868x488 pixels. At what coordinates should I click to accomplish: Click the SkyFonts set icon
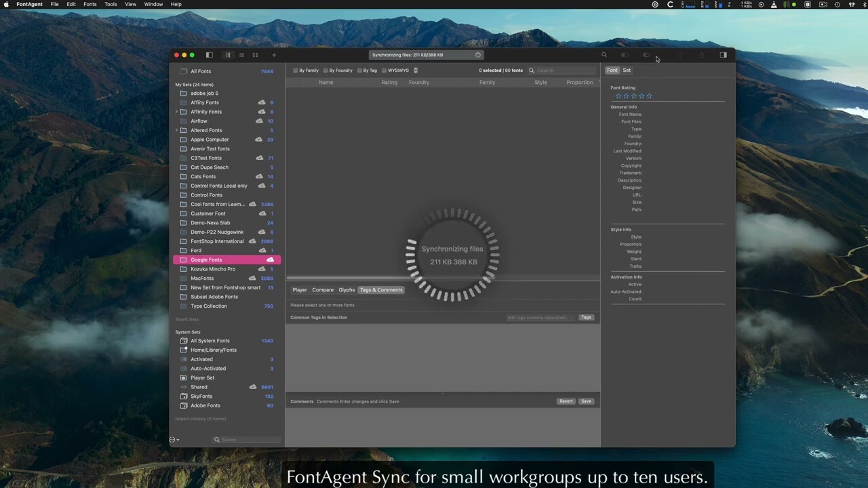tap(183, 396)
